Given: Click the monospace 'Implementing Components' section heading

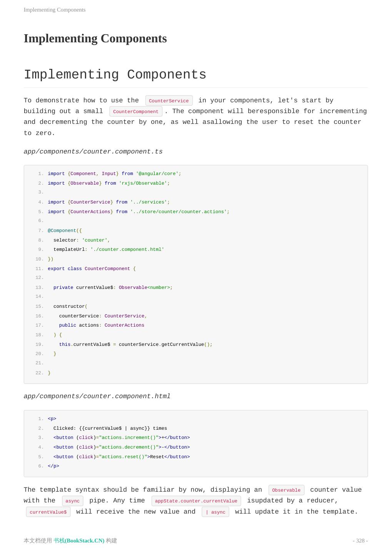Looking at the screenshot, I should pos(115,75).
